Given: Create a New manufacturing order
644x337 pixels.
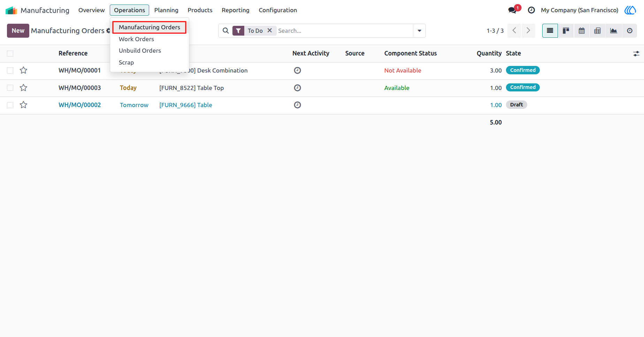Looking at the screenshot, I should point(18,31).
